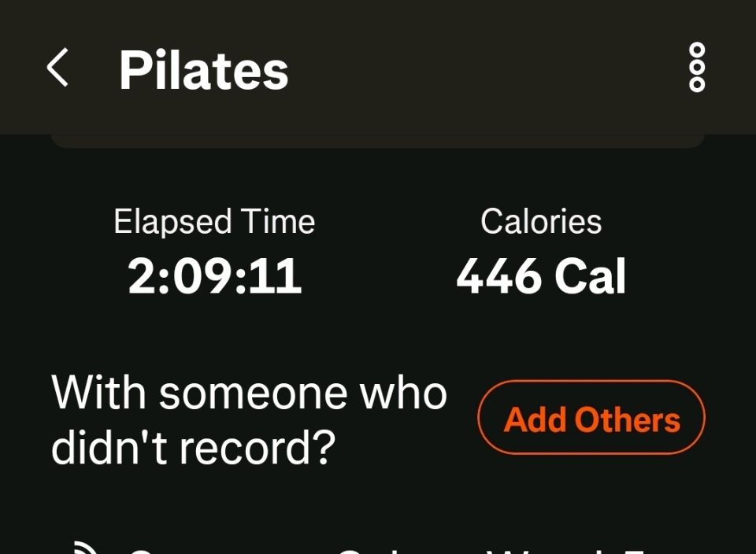Tap the partially visible device signal icon
Viewport: 756px width, 554px height.
coord(83,548)
